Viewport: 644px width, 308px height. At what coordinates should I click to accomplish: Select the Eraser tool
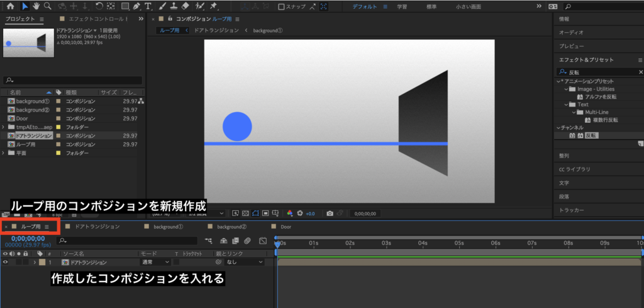pyautogui.click(x=185, y=6)
